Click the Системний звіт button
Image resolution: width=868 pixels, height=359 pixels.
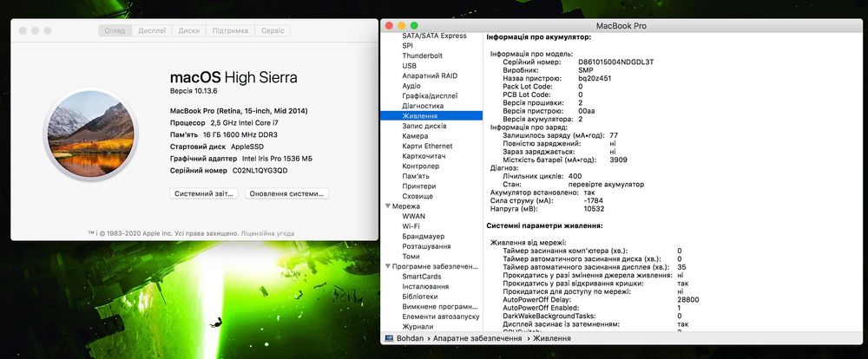(204, 193)
